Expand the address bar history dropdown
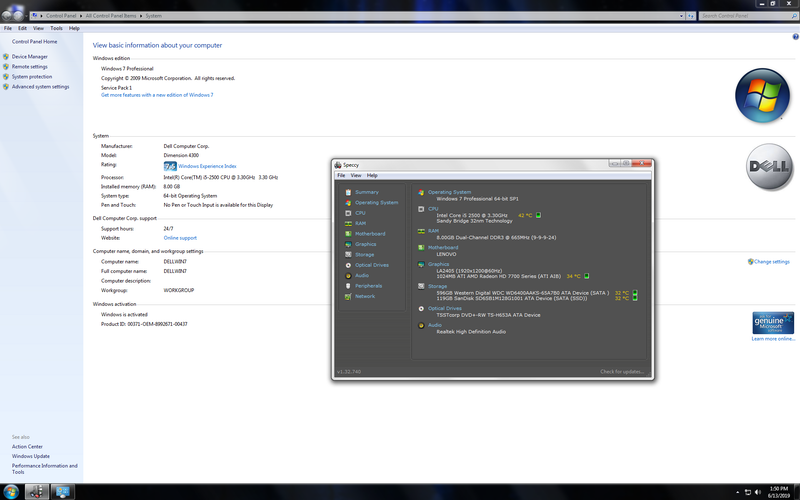Screen dimensions: 800x500 click(682, 16)
